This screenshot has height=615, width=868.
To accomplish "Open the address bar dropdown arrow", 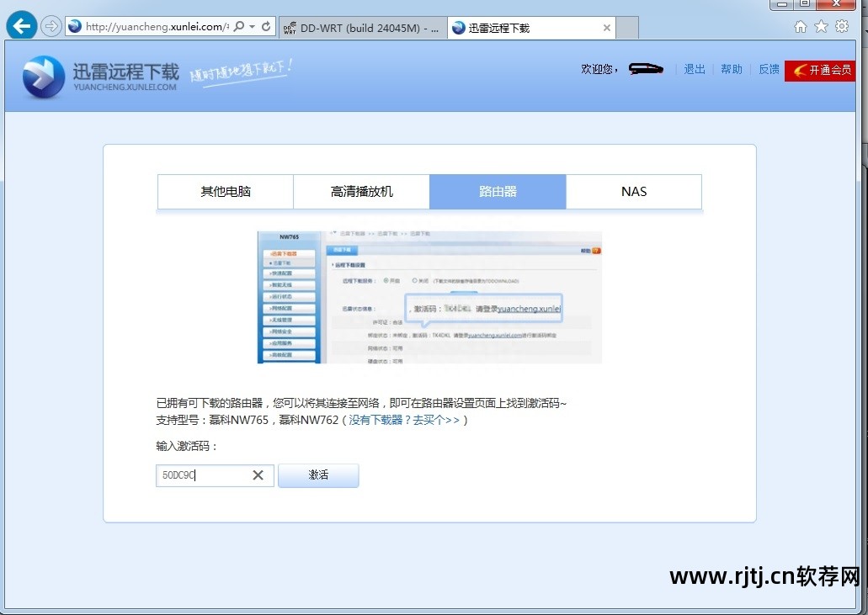I will click(253, 27).
